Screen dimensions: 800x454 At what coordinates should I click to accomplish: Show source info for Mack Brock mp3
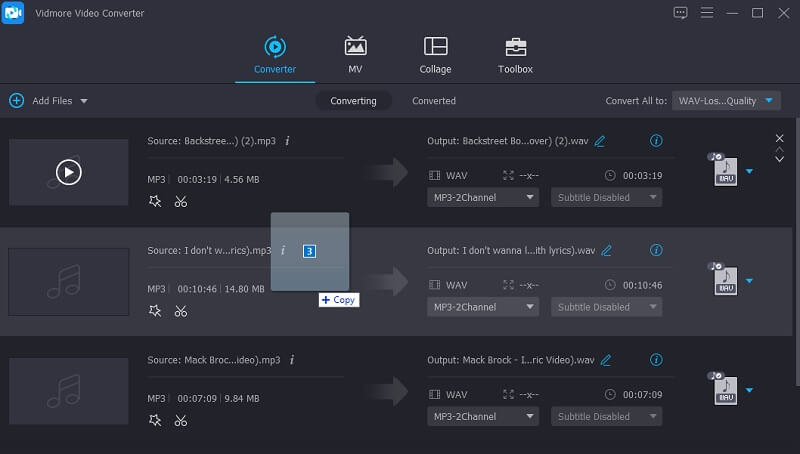click(290, 359)
